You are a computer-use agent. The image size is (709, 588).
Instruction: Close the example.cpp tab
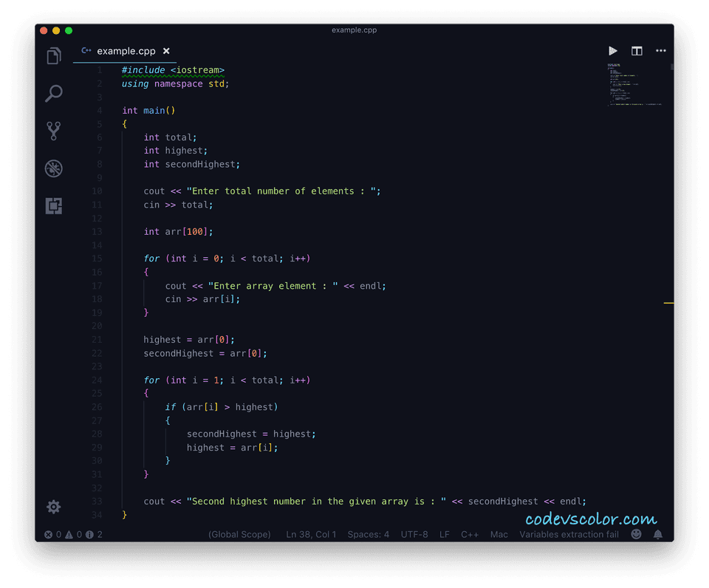click(x=166, y=51)
